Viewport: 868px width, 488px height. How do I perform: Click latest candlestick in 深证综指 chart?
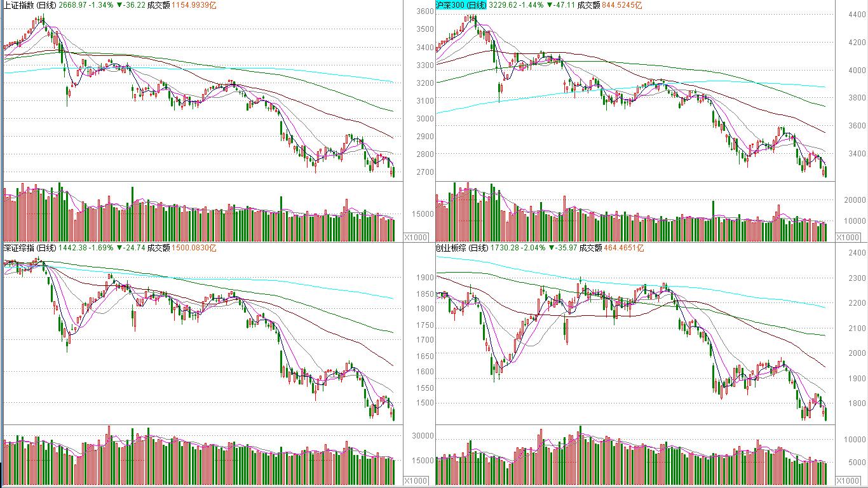coord(393,414)
